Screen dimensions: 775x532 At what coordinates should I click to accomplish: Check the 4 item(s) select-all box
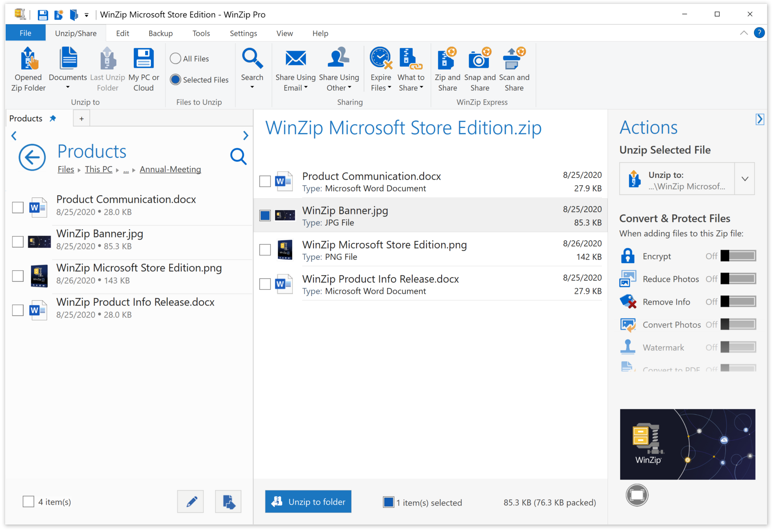click(x=28, y=502)
